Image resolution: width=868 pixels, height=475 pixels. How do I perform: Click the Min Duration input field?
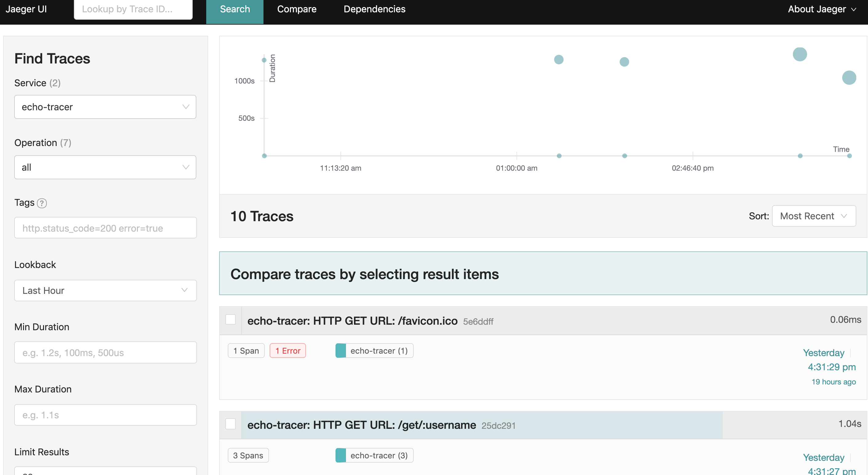click(x=105, y=353)
